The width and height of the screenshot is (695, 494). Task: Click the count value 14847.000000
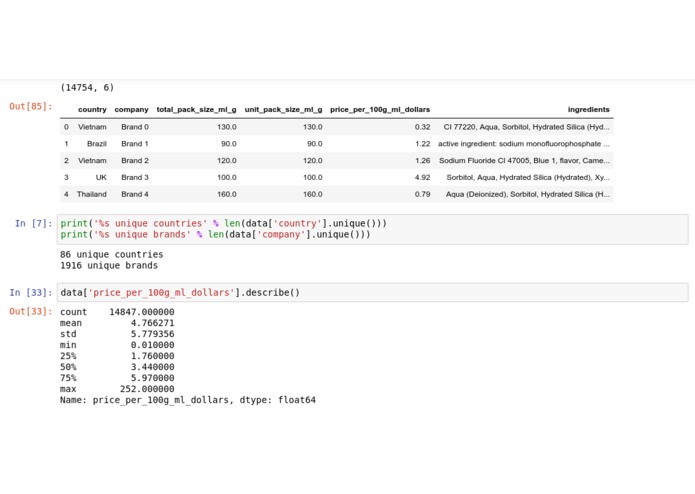click(x=142, y=312)
